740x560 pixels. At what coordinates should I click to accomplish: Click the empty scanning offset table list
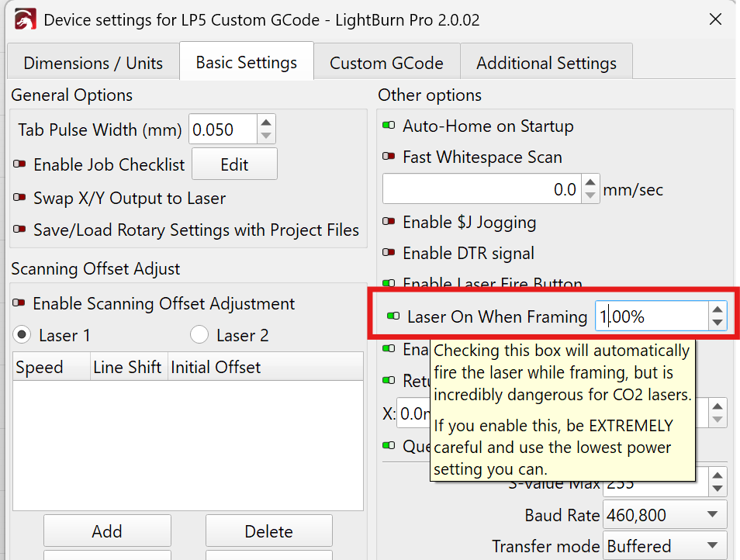tap(188, 445)
